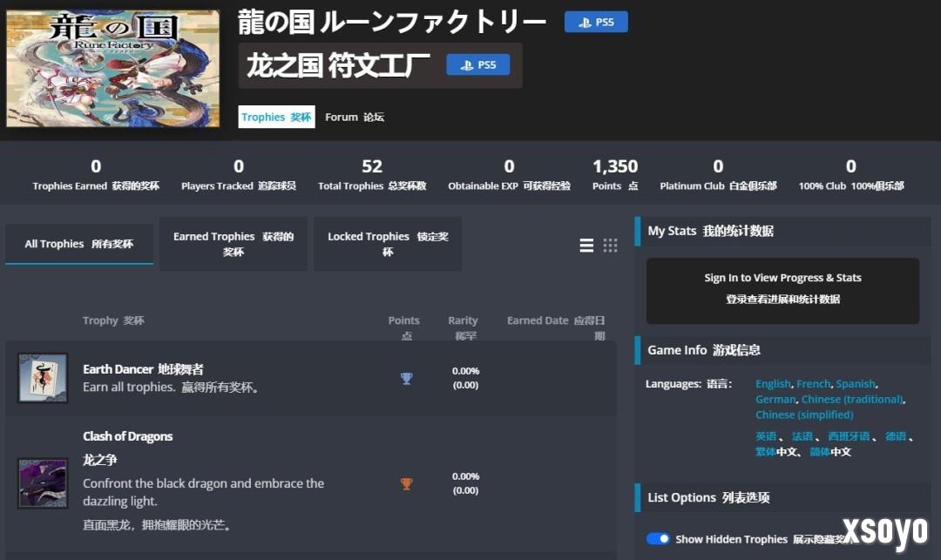Switch to the Earned Trophies tab

click(x=233, y=243)
